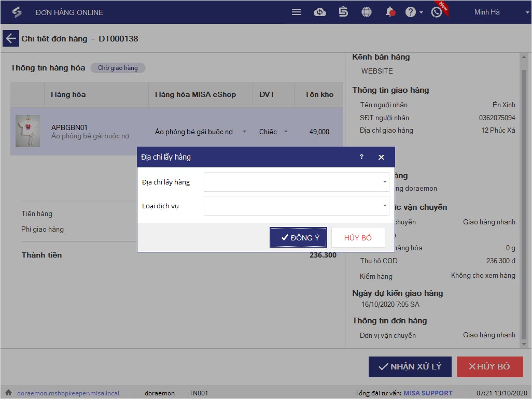532x399 pixels.
Task: Click the clock 07:21 13/10/2020
Action: click(x=502, y=393)
